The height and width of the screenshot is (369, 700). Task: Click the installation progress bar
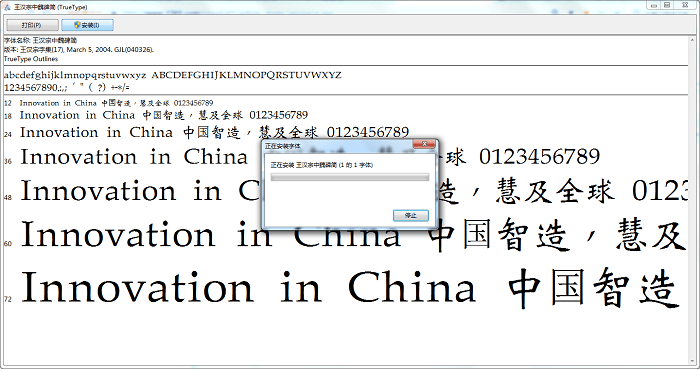pyautogui.click(x=350, y=177)
